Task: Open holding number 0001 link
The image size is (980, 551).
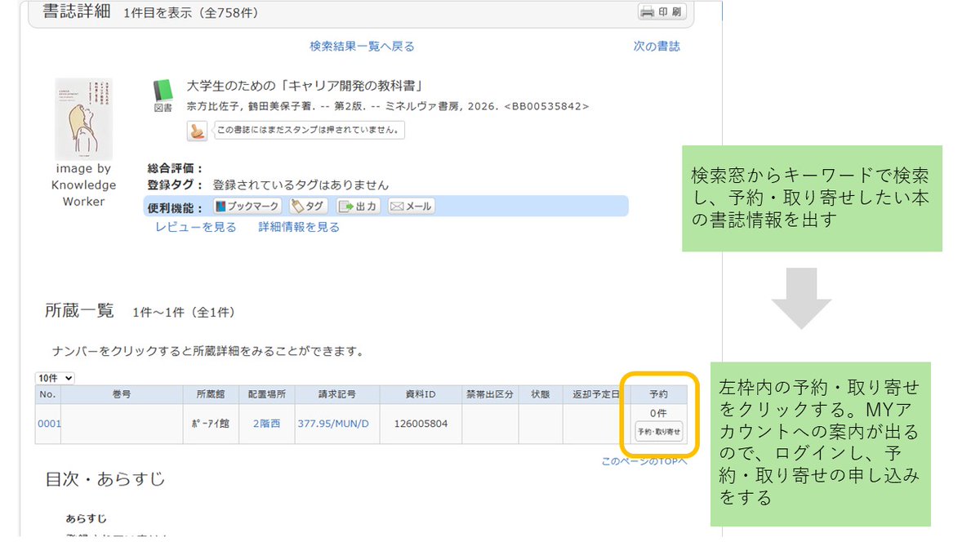Action: (x=49, y=424)
